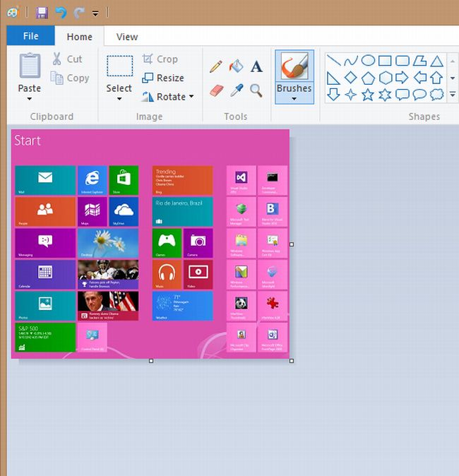Select the Right arrow shape

coord(403,78)
